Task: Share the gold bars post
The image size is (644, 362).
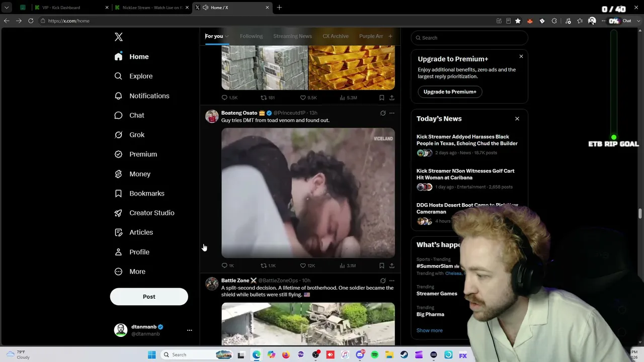Action: [x=392, y=98]
